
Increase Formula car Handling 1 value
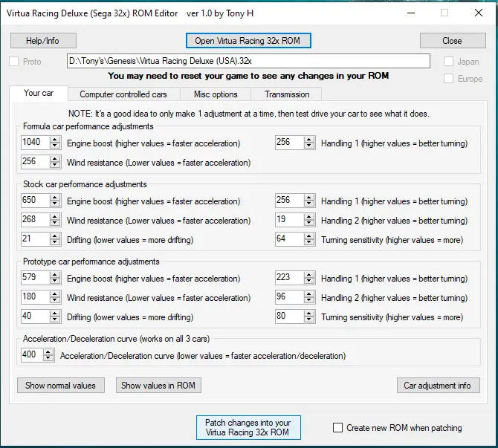pyautogui.click(x=309, y=140)
